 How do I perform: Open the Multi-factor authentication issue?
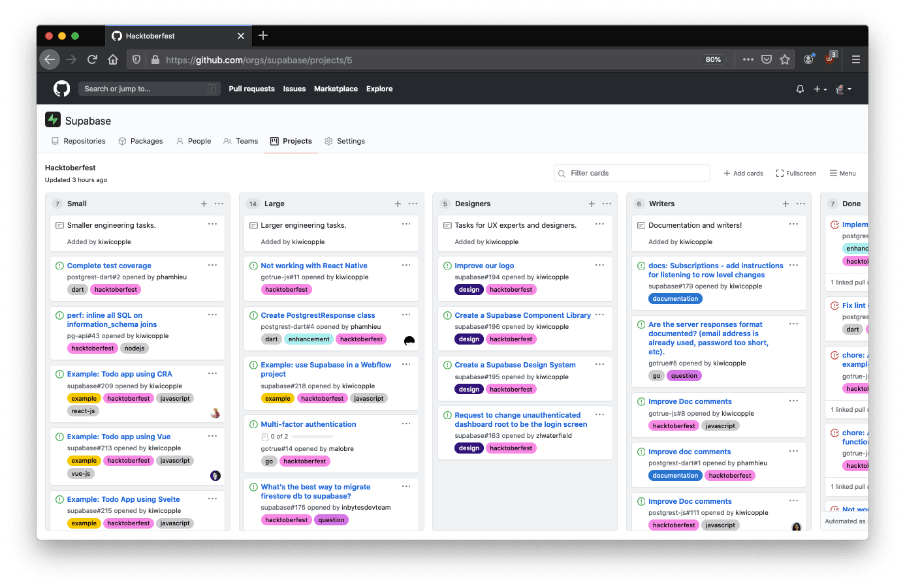pos(308,424)
